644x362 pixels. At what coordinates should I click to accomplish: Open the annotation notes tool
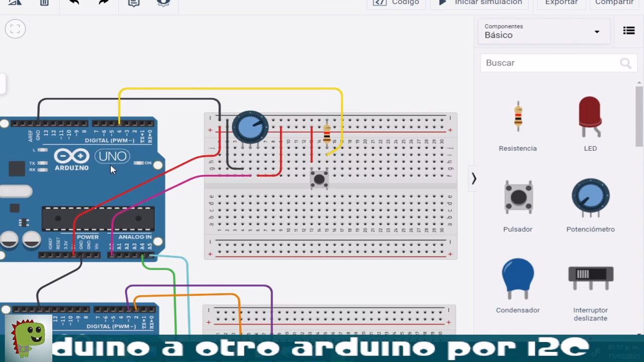[133, 3]
